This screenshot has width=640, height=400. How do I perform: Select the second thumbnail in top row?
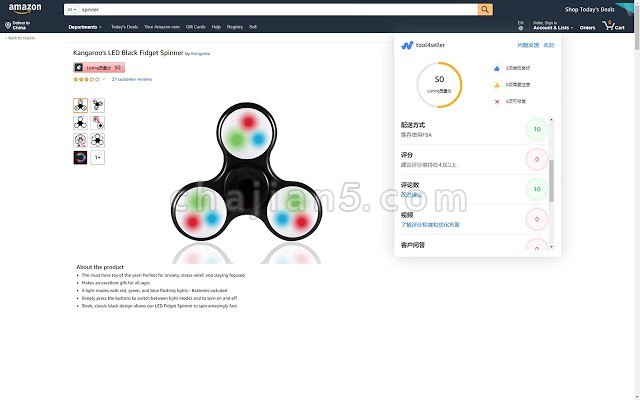pos(98,105)
